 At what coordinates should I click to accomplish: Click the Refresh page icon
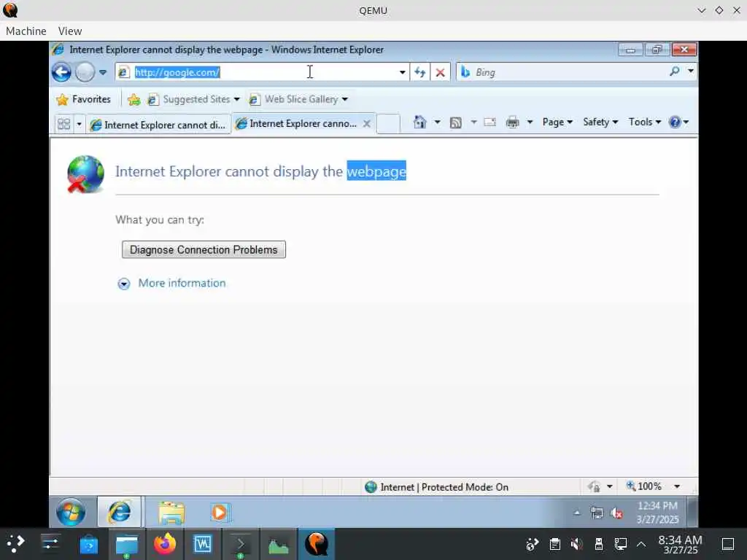[x=419, y=72]
